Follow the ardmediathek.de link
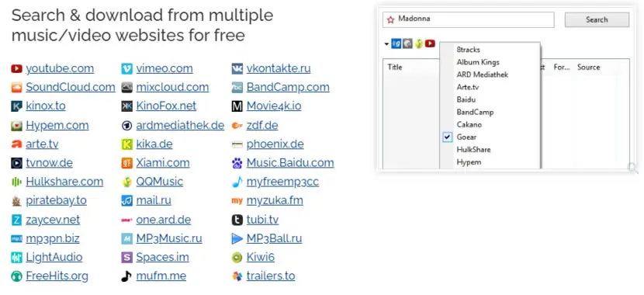The width and height of the screenshot is (644, 295). pyautogui.click(x=180, y=125)
